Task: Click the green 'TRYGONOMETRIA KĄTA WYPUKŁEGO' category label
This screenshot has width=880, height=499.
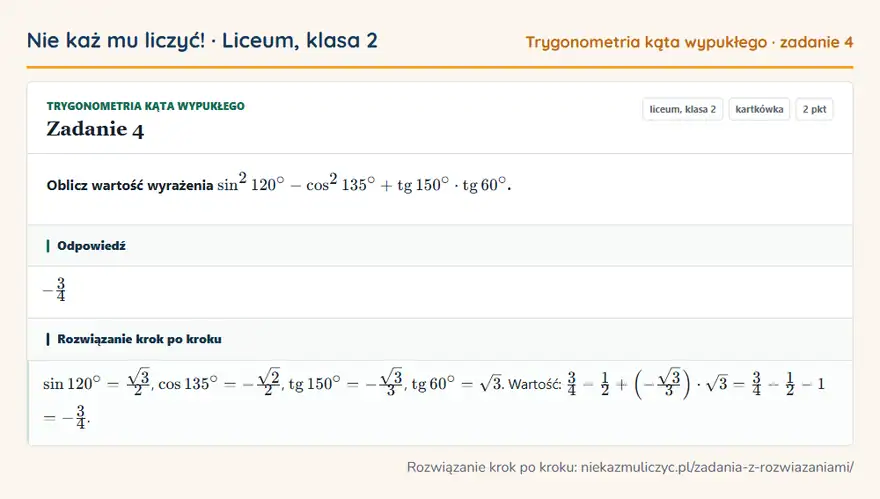Action: pyautogui.click(x=145, y=106)
